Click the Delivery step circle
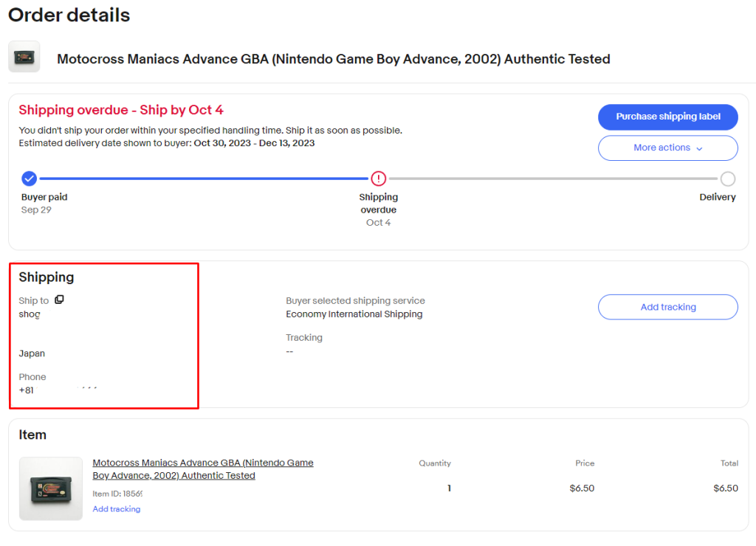Viewport: 756px width, 546px height. tap(727, 179)
